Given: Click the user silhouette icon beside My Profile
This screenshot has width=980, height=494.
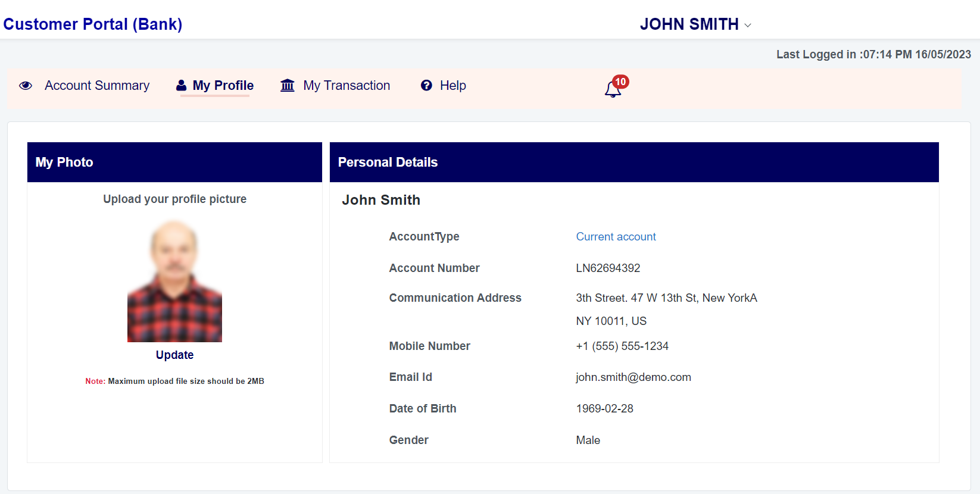Looking at the screenshot, I should [x=182, y=86].
